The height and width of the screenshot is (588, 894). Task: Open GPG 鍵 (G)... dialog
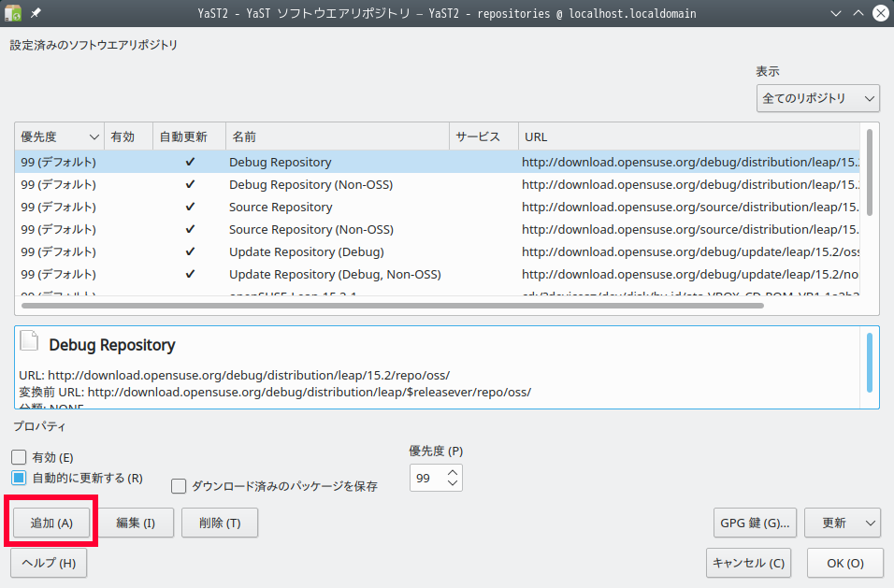point(755,523)
